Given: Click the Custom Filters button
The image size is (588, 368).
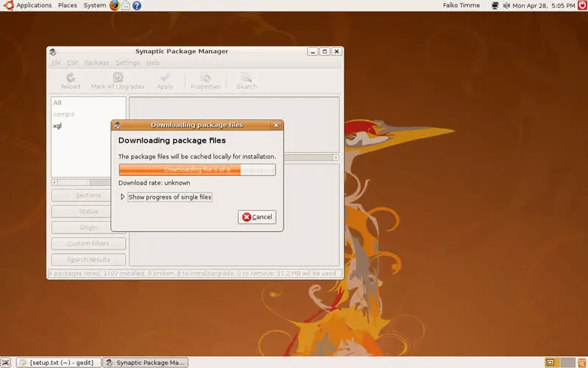Looking at the screenshot, I should click(88, 244).
